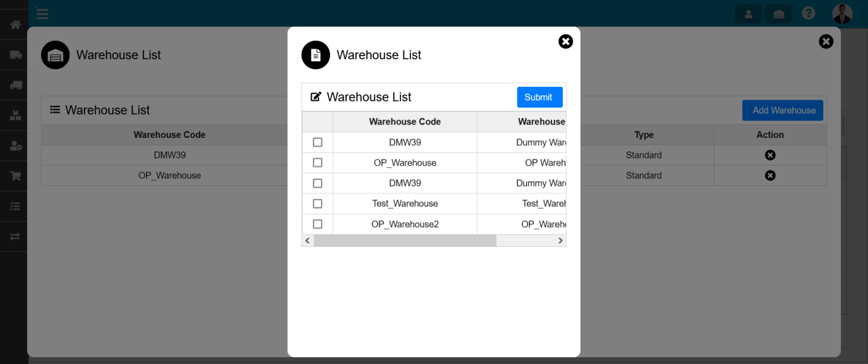Tick the Test_Warehouse checkbox
The height and width of the screenshot is (364, 868).
317,203
